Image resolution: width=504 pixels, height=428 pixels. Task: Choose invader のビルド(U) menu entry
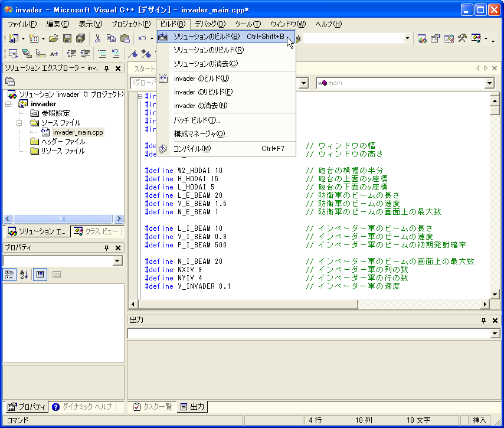(x=226, y=79)
